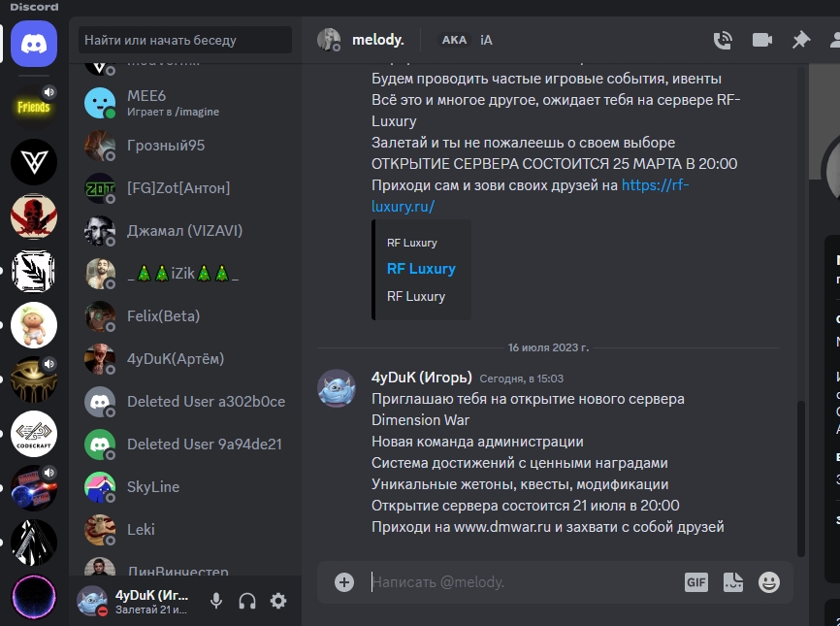840x626 pixels.
Task: Open chat with Грозный95
Action: [x=185, y=146]
